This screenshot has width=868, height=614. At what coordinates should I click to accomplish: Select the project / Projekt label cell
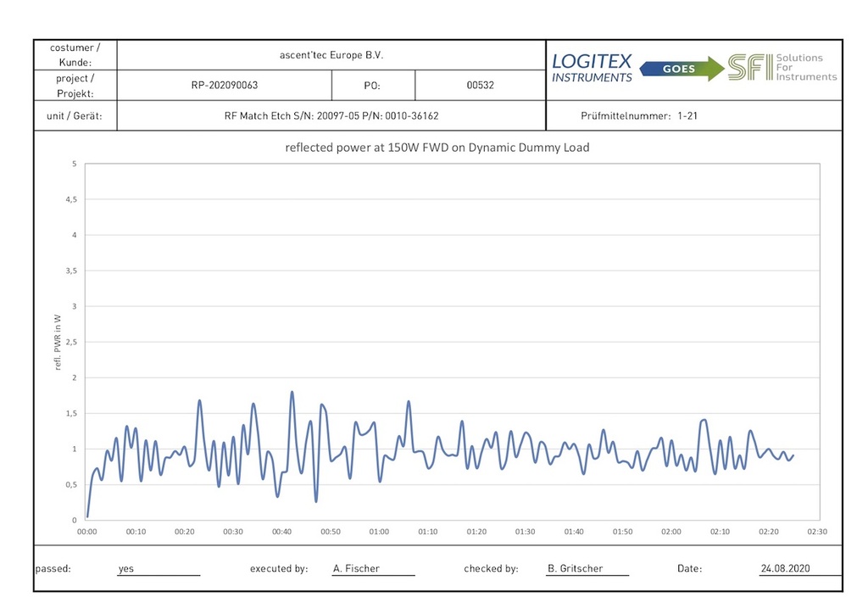pyautogui.click(x=75, y=86)
